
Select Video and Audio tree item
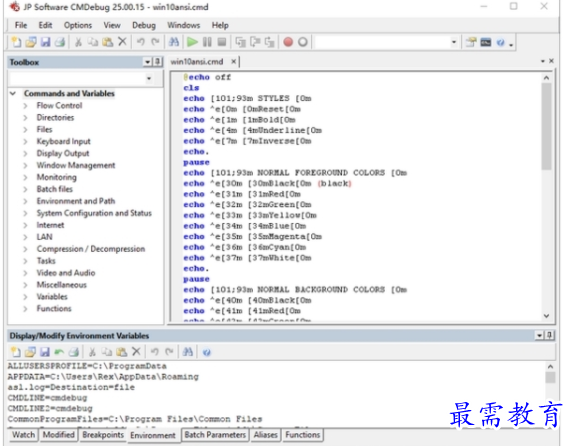[x=66, y=273]
